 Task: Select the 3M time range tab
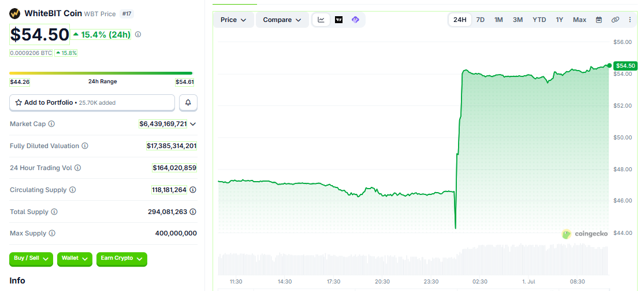[518, 20]
